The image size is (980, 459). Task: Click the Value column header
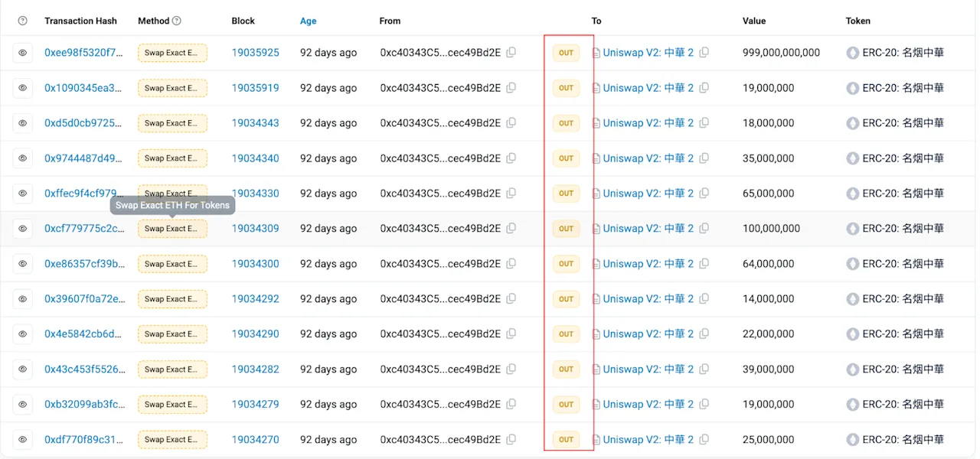pos(754,21)
